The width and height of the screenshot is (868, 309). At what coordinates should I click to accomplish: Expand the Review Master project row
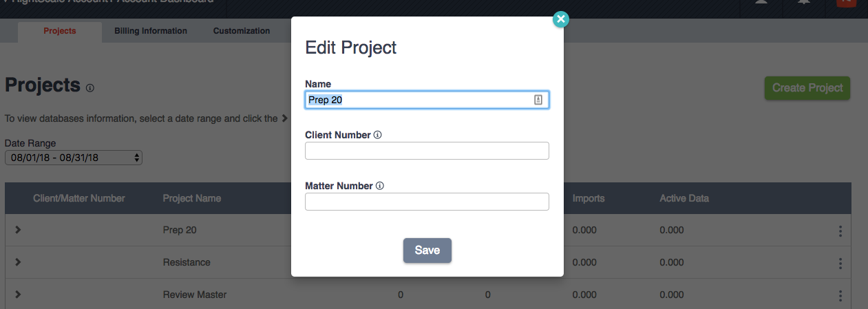[x=18, y=295]
